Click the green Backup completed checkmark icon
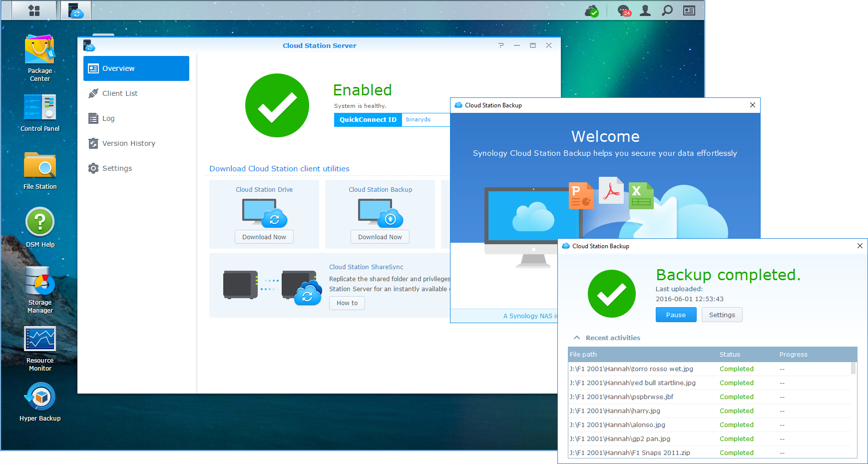 click(x=612, y=294)
